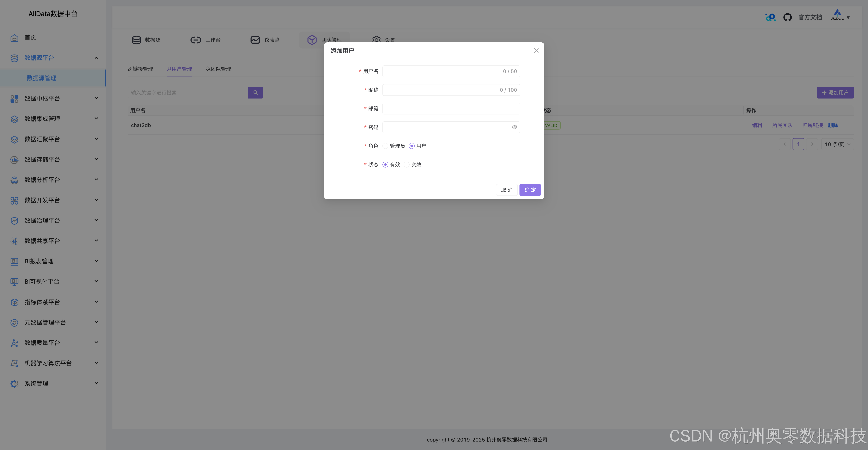Click page 1 in the pagination control
This screenshot has width=868, height=450.
799,144
